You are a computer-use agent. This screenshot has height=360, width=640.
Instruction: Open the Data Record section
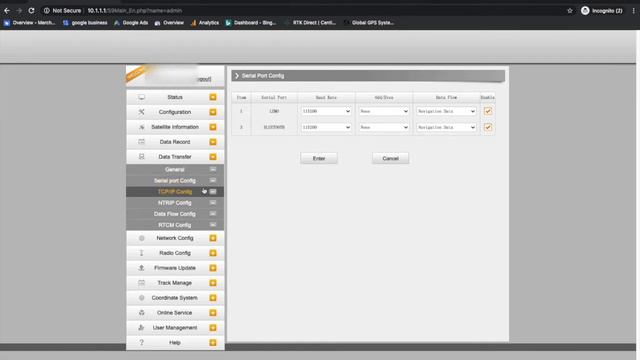click(x=175, y=142)
